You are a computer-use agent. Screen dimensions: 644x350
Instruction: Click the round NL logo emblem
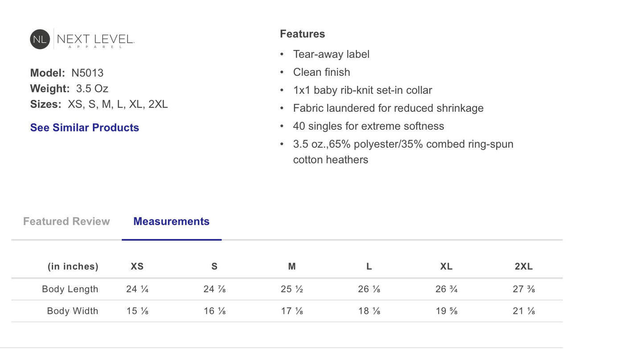[40, 39]
